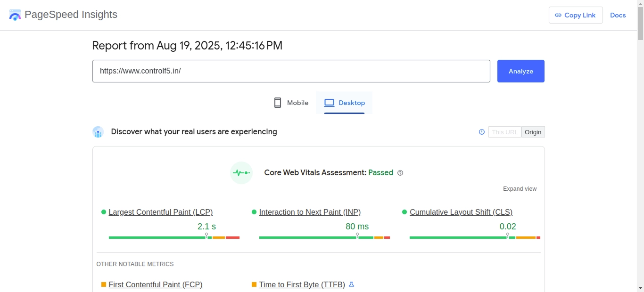Click the URL input field
The image size is (644, 292).
pyautogui.click(x=291, y=71)
